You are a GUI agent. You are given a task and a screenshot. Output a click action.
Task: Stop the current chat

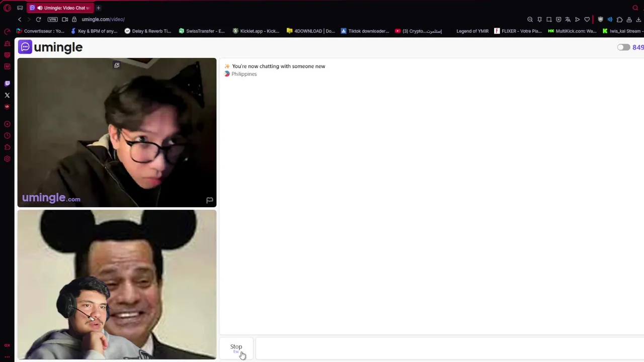click(x=236, y=347)
